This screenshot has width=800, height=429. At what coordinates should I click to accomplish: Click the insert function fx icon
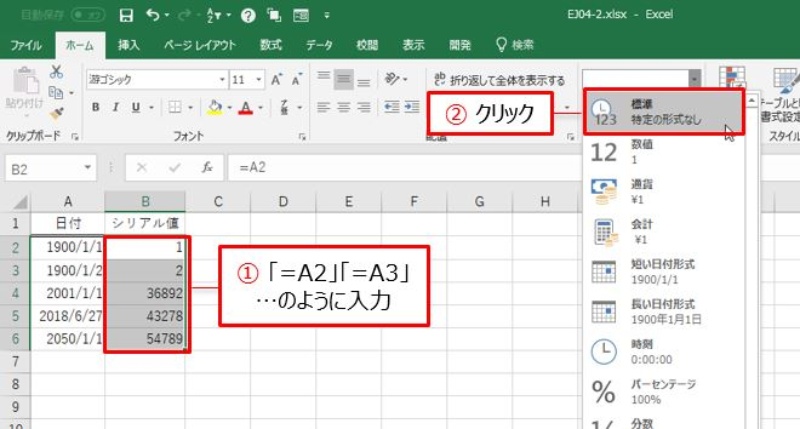click(204, 169)
